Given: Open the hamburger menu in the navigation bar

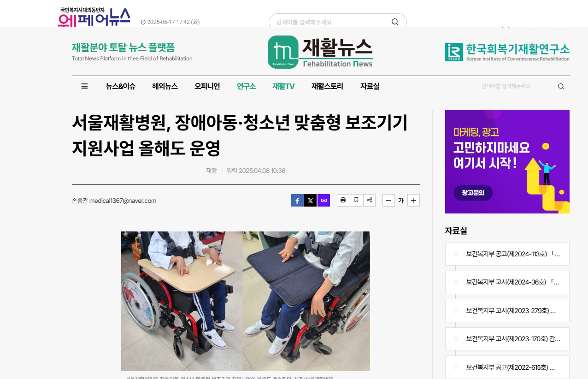Looking at the screenshot, I should pyautogui.click(x=84, y=86).
